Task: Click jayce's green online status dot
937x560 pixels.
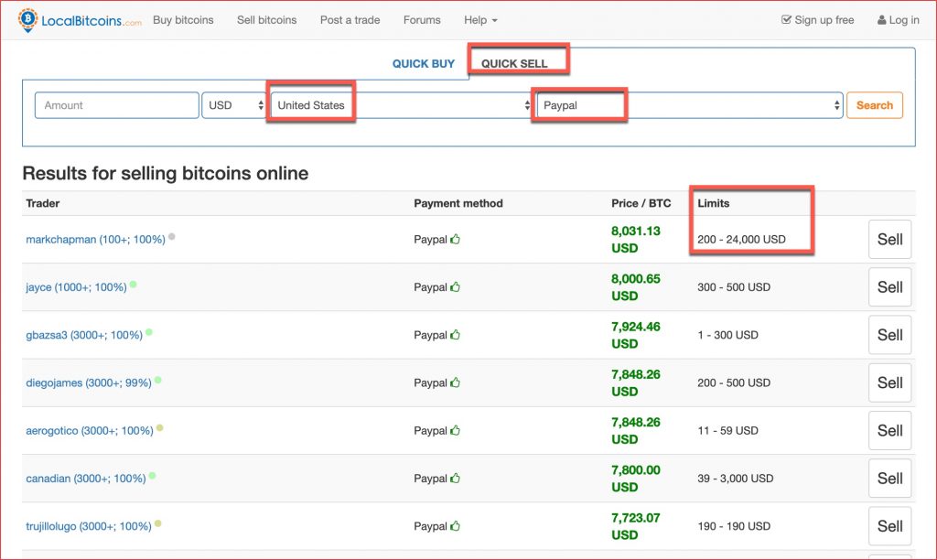Action: pyautogui.click(x=134, y=285)
